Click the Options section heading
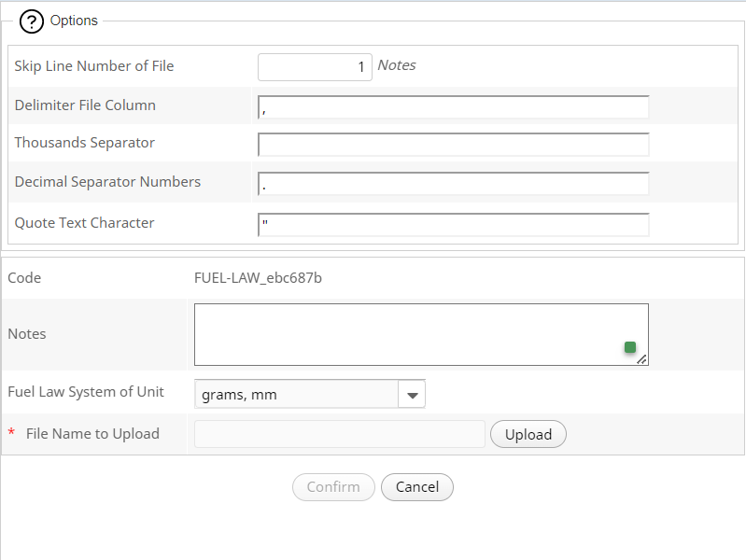Screen dimensions: 746x560 coord(74,21)
